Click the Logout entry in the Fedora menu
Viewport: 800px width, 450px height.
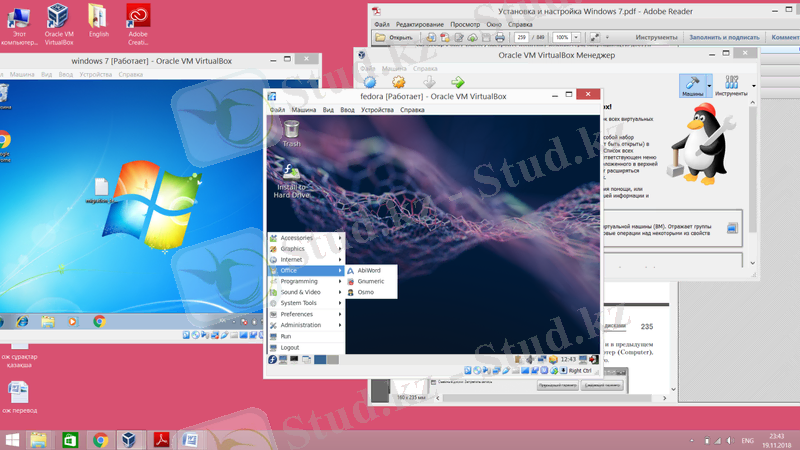(290, 347)
